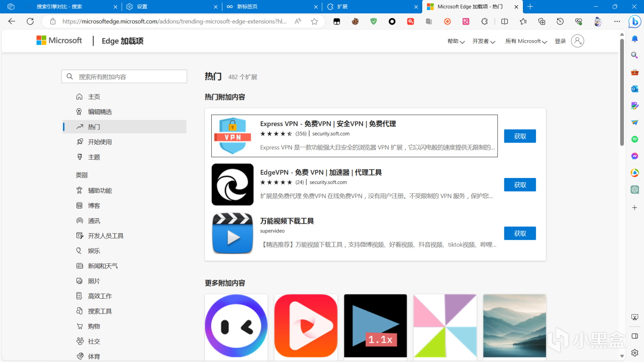Select 编辑精选 in the left navigation
This screenshot has width=644, height=362.
click(x=125, y=112)
